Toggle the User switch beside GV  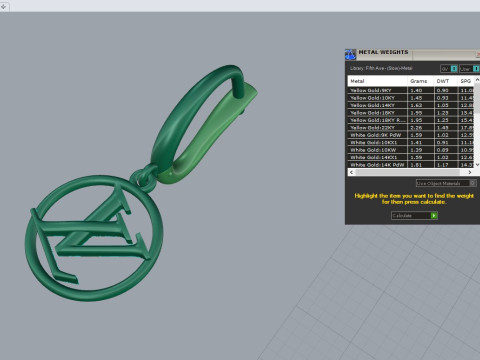point(469,69)
